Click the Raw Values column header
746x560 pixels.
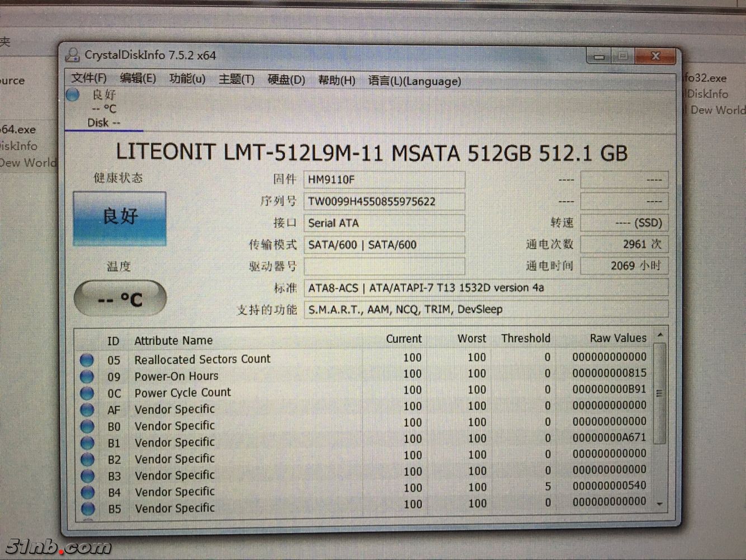(617, 338)
